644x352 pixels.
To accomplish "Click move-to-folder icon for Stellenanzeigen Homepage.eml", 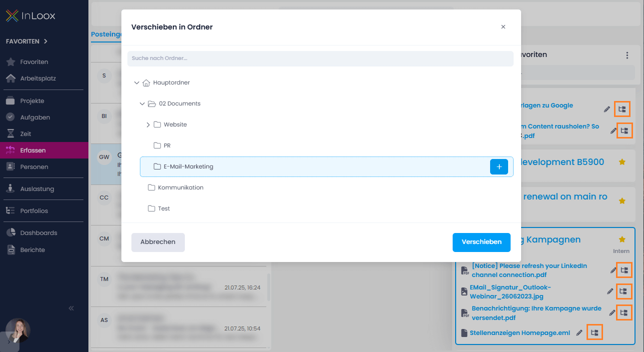I will (x=594, y=332).
